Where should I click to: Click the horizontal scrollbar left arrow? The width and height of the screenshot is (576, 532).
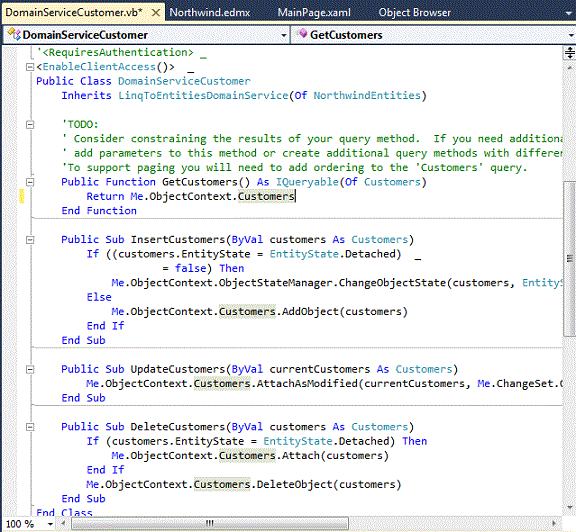point(63,523)
